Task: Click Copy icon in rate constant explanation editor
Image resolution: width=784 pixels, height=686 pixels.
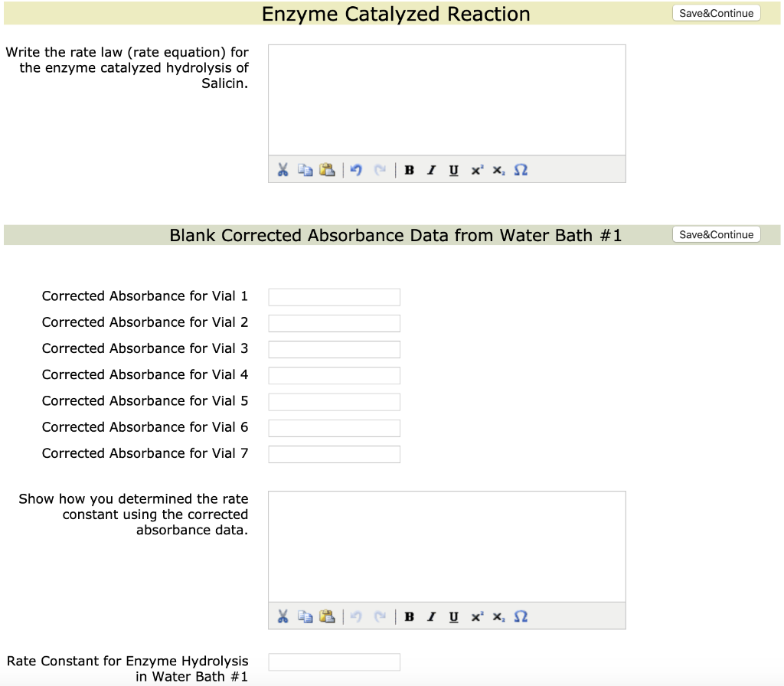Action: click(x=305, y=616)
